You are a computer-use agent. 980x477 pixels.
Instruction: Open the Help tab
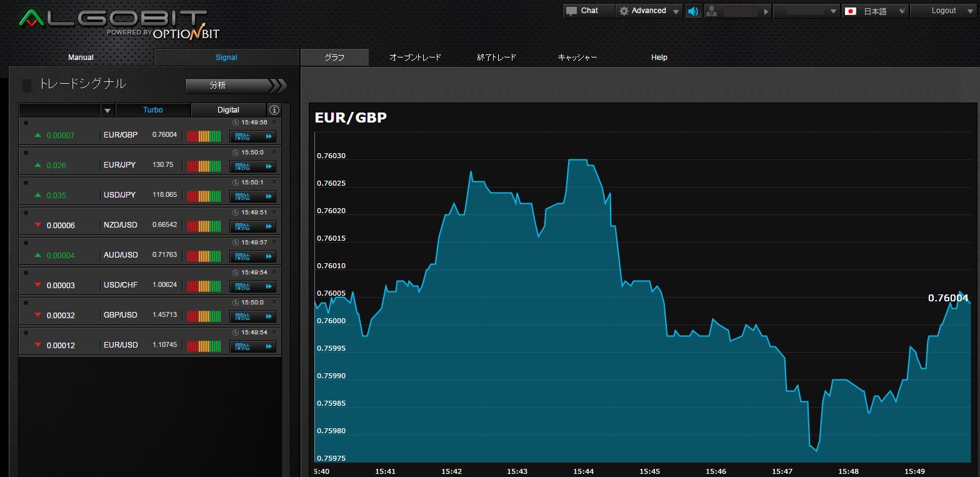[659, 58]
